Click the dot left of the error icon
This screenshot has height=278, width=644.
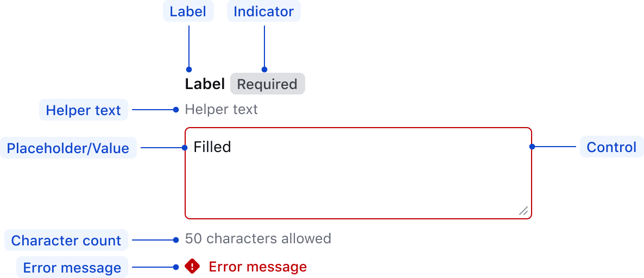tap(176, 267)
